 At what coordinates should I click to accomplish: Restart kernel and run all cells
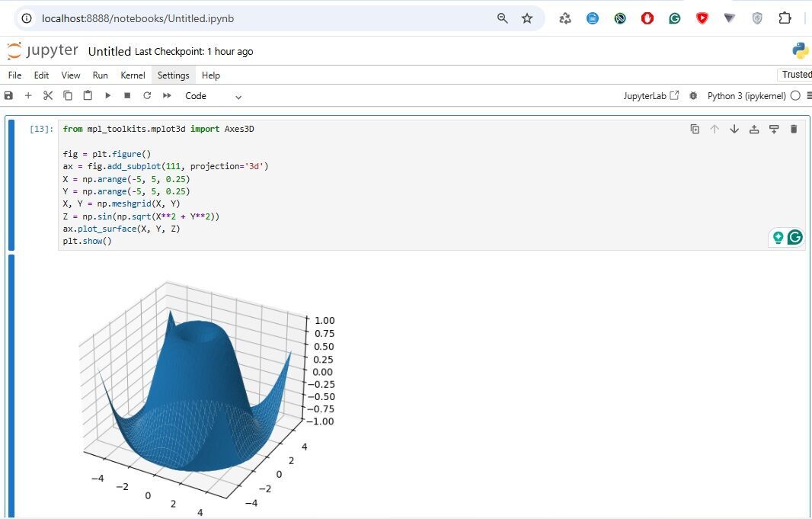[167, 96]
